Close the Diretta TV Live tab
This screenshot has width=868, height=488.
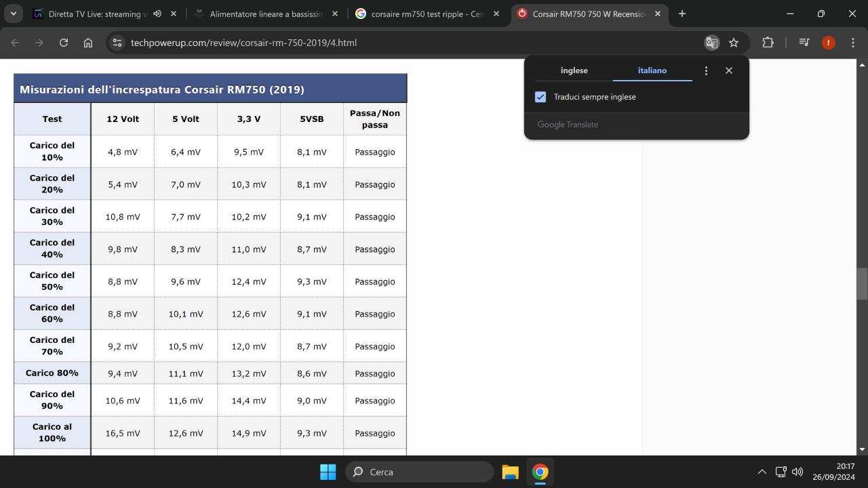174,14
